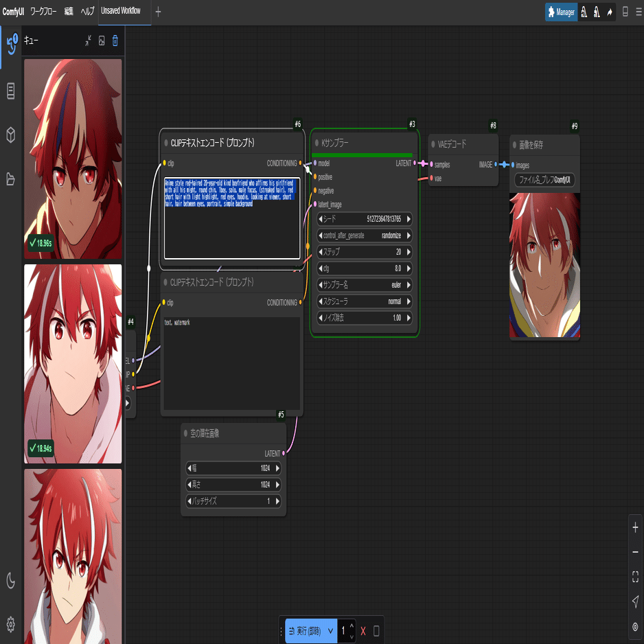
Task: Fit view using the canvas frame icon
Action: pyautogui.click(x=635, y=577)
